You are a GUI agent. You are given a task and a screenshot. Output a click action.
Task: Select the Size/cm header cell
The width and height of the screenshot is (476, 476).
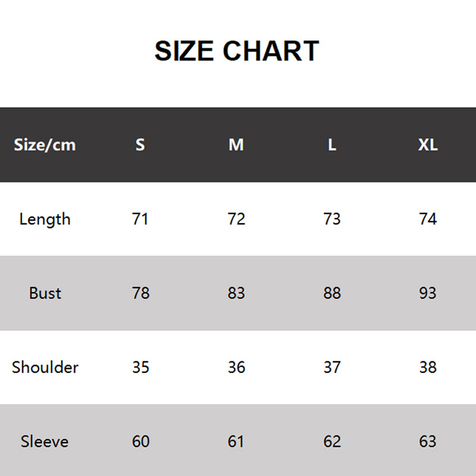45,145
